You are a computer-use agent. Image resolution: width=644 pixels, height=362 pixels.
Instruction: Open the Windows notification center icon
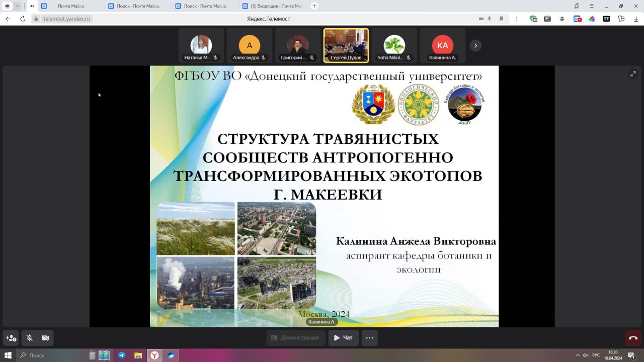(x=631, y=355)
